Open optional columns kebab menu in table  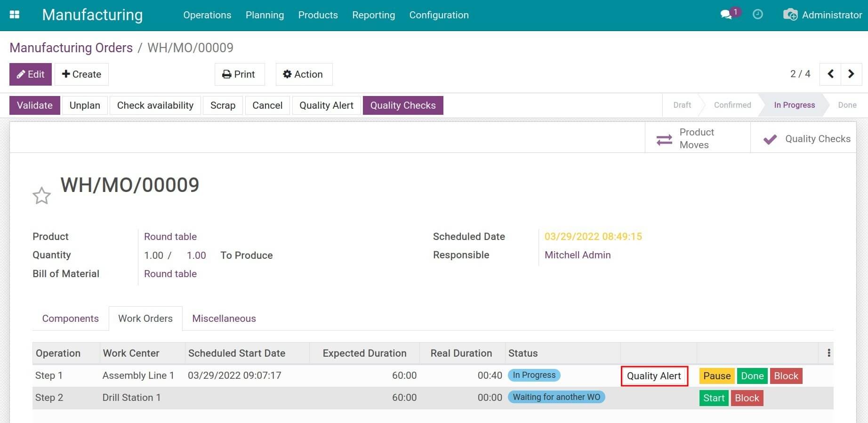pyautogui.click(x=828, y=353)
